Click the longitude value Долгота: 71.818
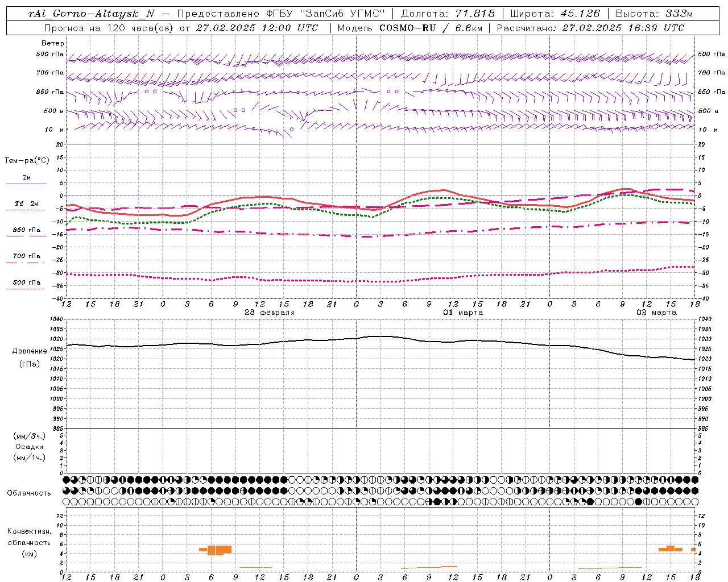 coord(448,14)
